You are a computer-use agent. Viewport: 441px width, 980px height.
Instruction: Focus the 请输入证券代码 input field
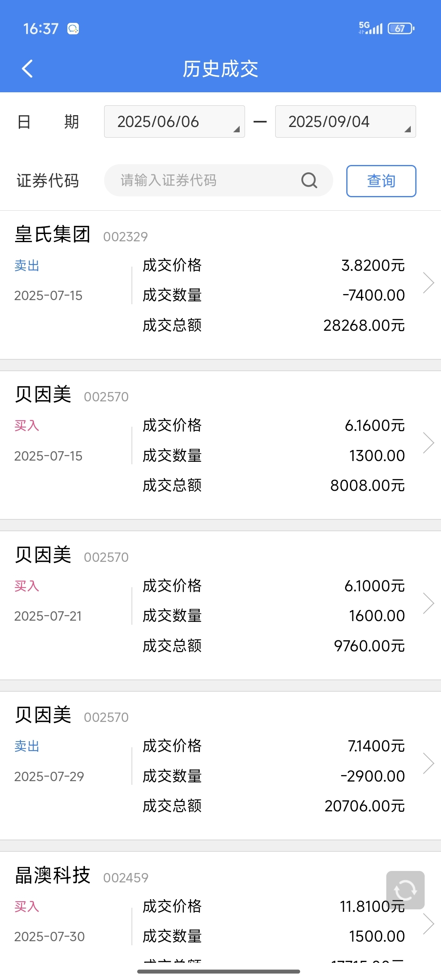(218, 180)
